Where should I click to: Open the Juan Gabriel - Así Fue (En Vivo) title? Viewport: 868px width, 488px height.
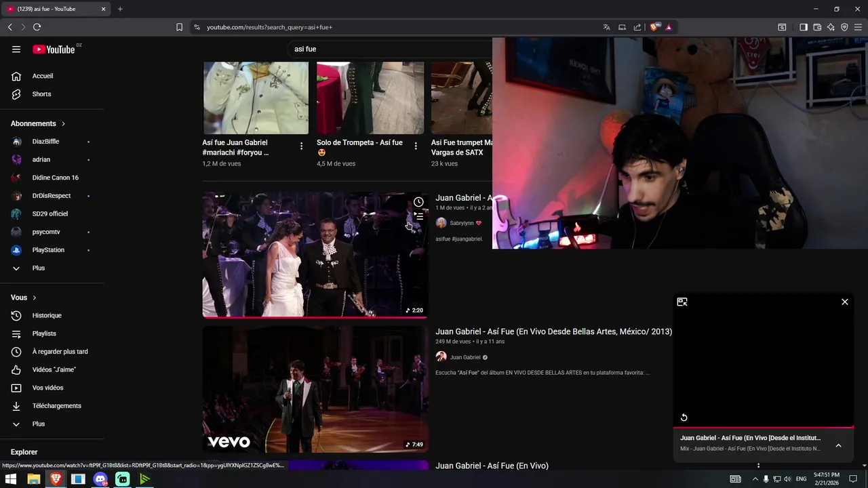tap(492, 466)
